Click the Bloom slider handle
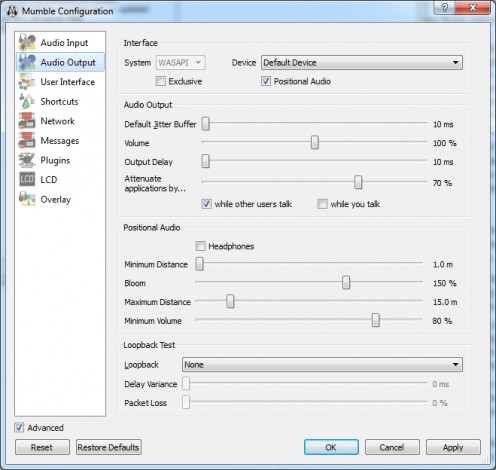Viewport: 496px width, 470px height. point(346,283)
